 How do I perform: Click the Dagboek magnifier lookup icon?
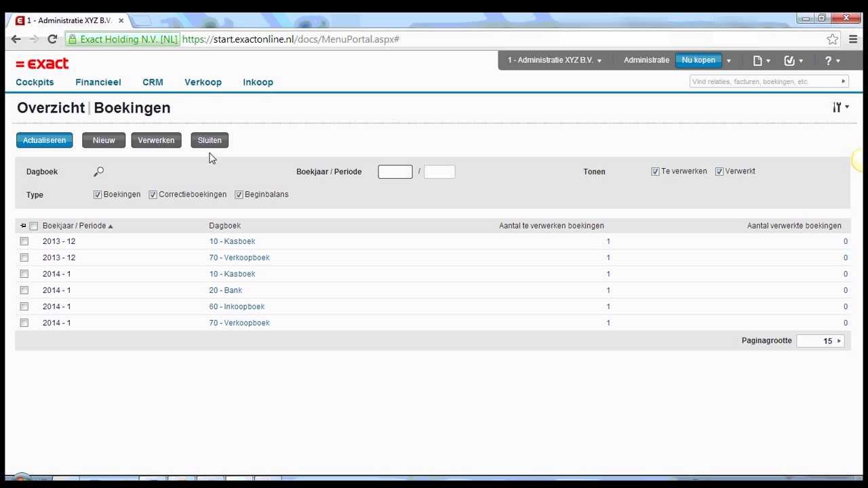99,171
